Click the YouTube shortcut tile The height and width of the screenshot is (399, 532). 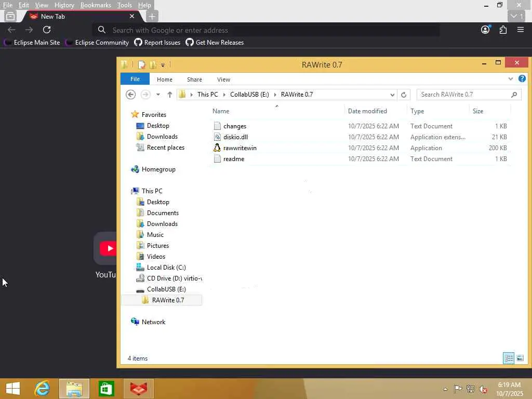coord(106,249)
